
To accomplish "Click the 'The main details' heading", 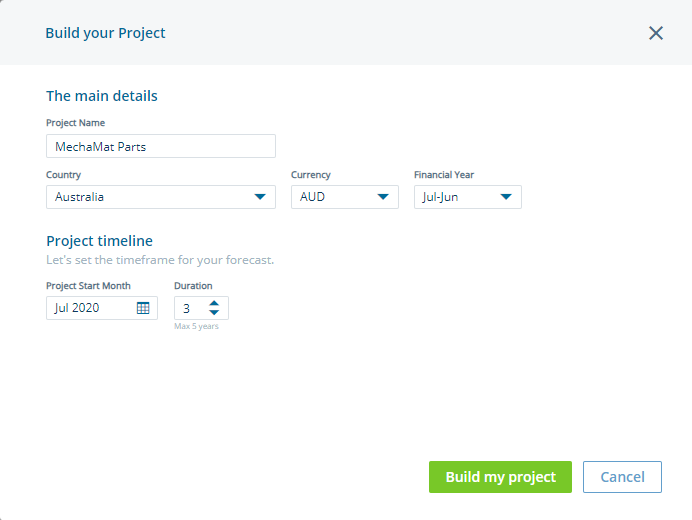I will tap(102, 96).
